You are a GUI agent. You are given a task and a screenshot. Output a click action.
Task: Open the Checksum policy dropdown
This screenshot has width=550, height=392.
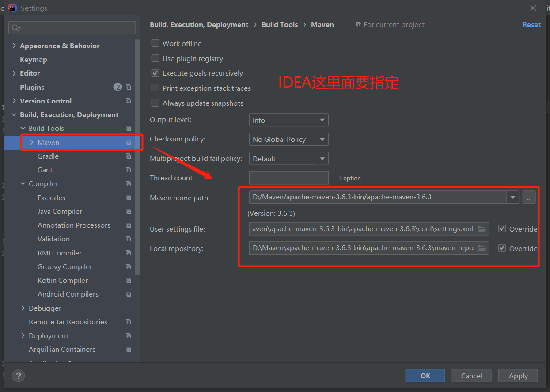click(289, 139)
